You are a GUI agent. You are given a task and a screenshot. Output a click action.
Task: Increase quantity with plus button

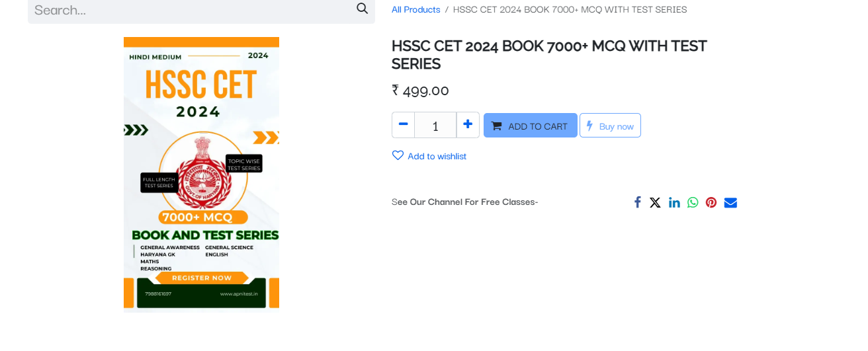tap(468, 125)
